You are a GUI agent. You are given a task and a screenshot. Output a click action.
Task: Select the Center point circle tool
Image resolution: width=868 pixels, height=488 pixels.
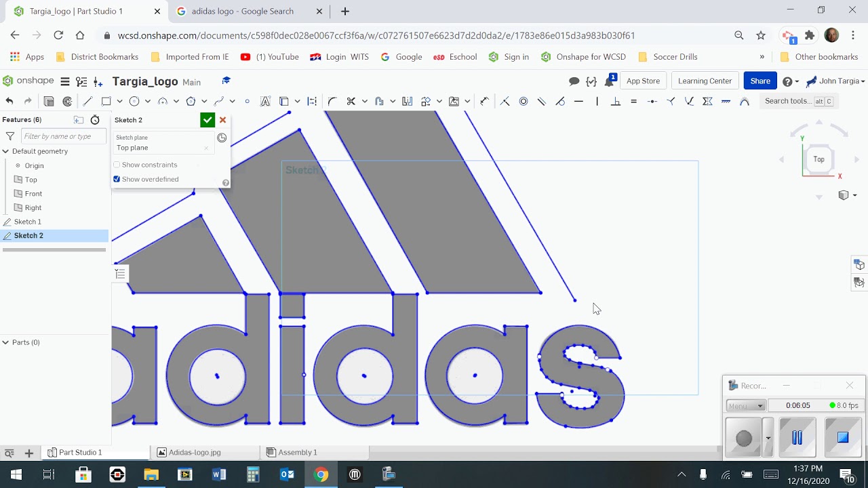134,101
